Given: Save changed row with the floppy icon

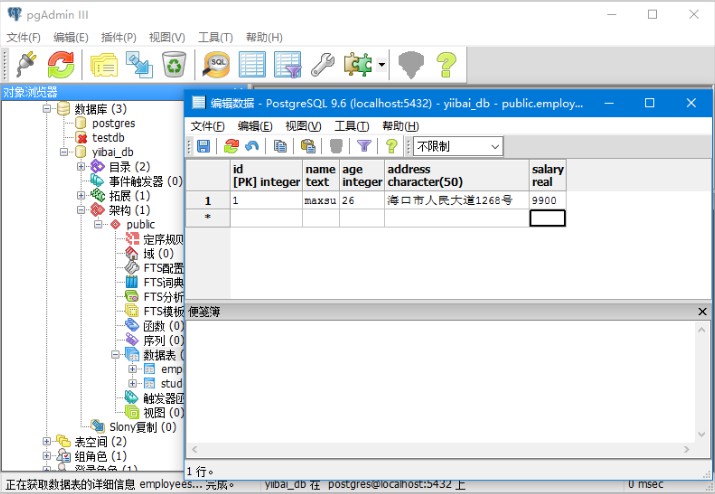Looking at the screenshot, I should tap(203, 146).
